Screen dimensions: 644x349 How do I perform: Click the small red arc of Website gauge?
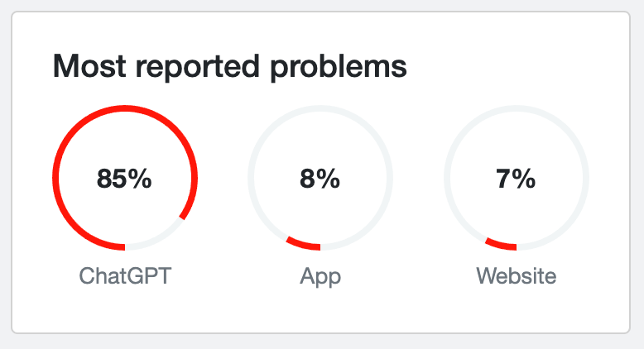pyautogui.click(x=500, y=245)
